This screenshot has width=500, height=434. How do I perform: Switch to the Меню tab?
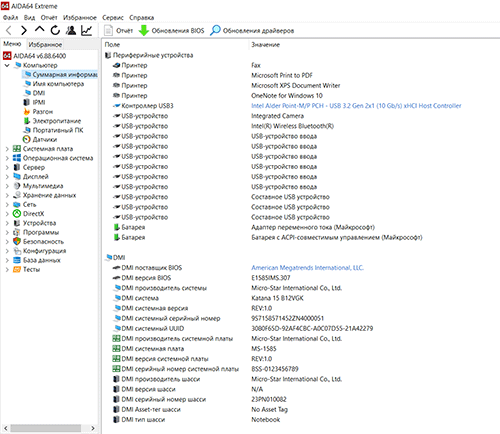coord(12,44)
